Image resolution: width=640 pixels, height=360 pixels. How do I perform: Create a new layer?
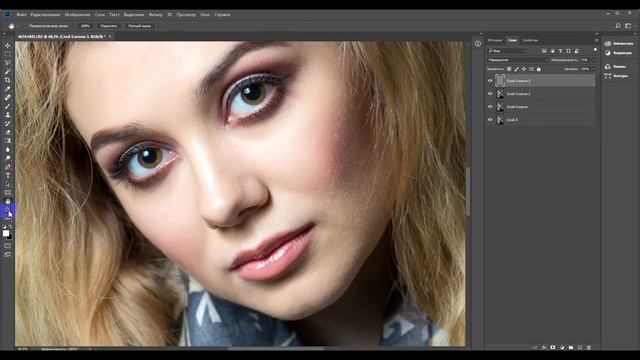point(580,347)
